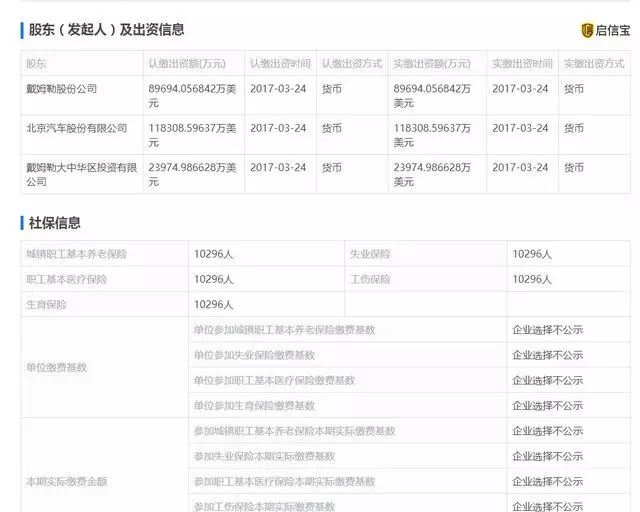Image resolution: width=640 pixels, height=512 pixels.
Task: Click the 工伤保险 label
Action: pos(370,279)
